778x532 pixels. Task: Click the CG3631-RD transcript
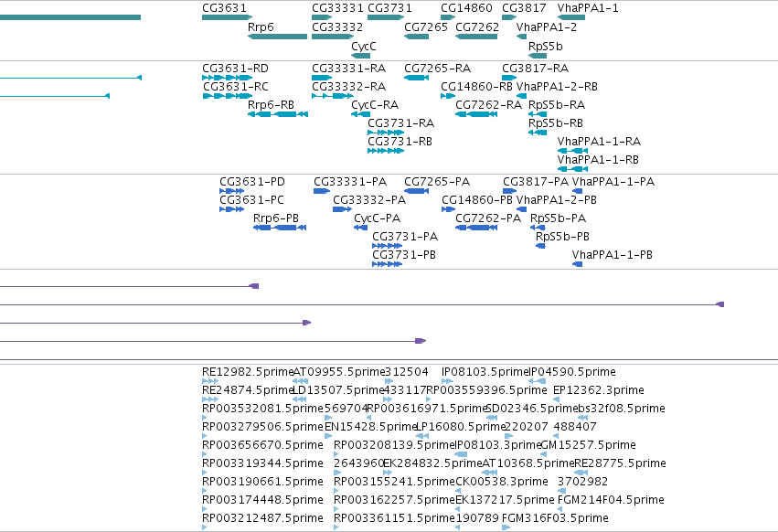tap(228, 78)
